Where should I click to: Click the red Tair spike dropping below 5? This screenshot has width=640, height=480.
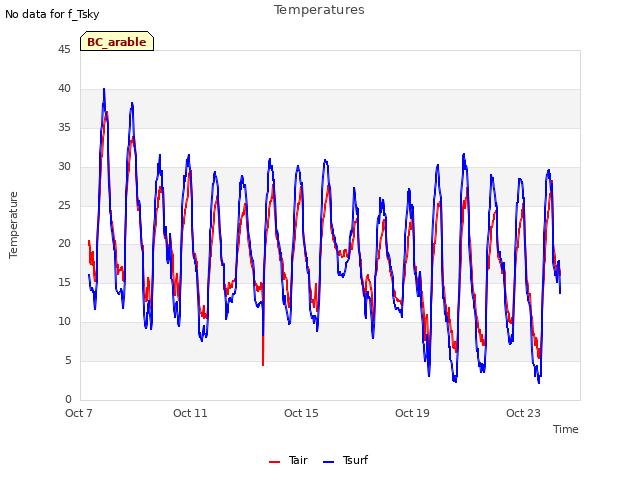263,363
